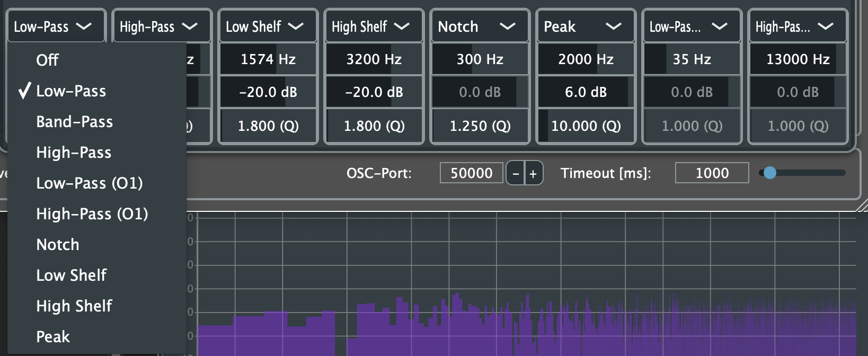Select High-Pass (O1) menu entry
This screenshot has height=356, width=868.
click(92, 214)
